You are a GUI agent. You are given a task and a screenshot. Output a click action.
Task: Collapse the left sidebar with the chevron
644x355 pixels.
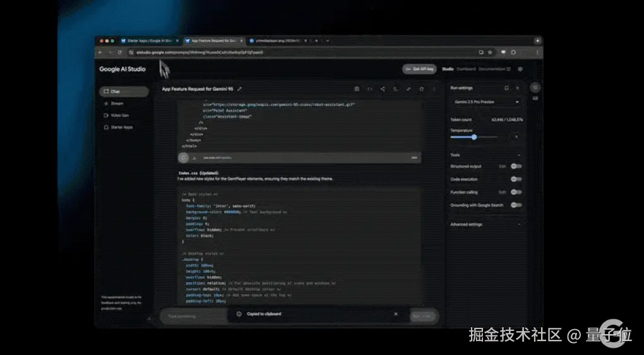coord(150,318)
